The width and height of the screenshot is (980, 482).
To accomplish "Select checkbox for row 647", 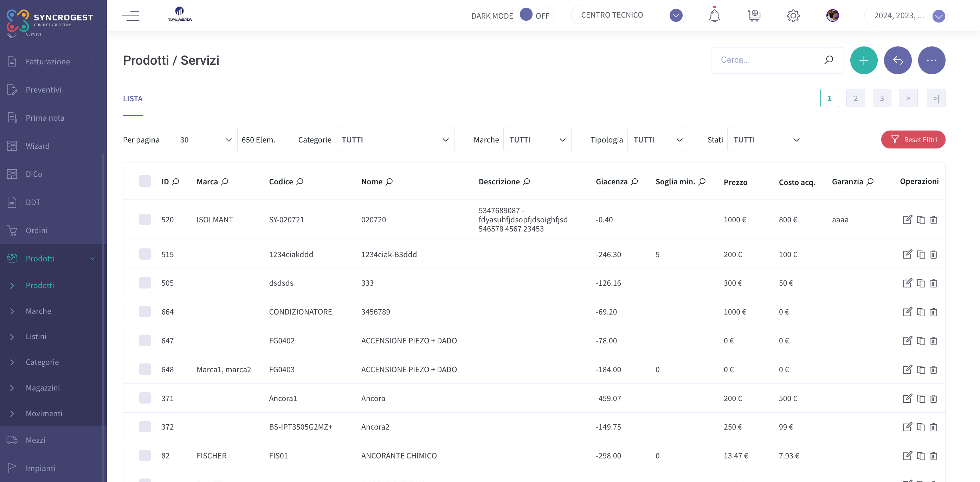I will (x=145, y=340).
